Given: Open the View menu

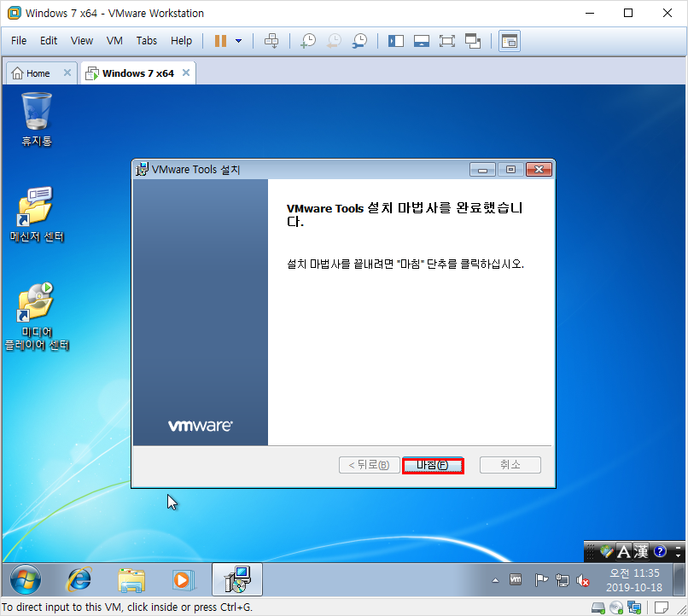Looking at the screenshot, I should pos(82,41).
